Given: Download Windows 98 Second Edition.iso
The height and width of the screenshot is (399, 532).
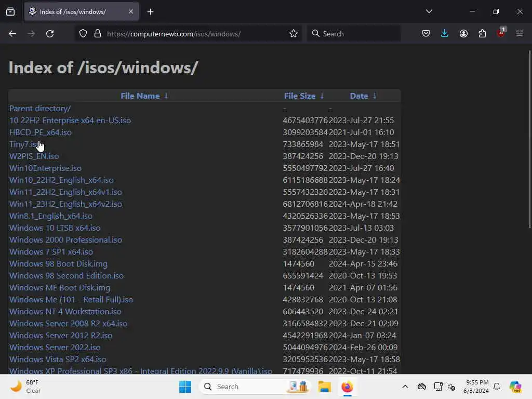Looking at the screenshot, I should (66, 276).
